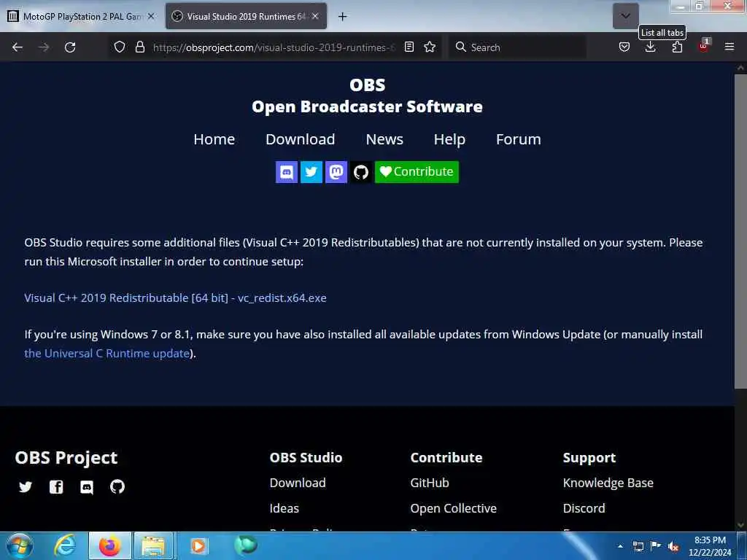This screenshot has height=560, width=747.
Task: Open footer Knowledge Base link
Action: pos(608,483)
